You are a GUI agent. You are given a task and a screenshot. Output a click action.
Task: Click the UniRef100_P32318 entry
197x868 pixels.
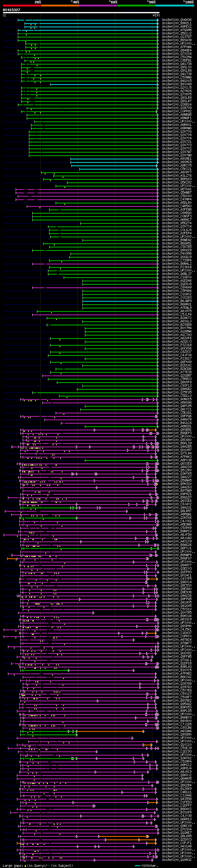click(x=177, y=345)
